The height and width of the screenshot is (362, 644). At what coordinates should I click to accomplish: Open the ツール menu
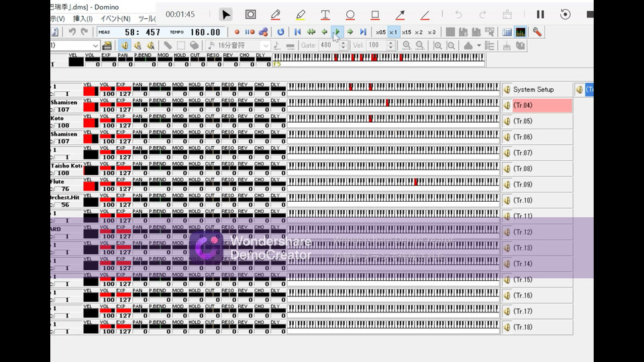147,19
